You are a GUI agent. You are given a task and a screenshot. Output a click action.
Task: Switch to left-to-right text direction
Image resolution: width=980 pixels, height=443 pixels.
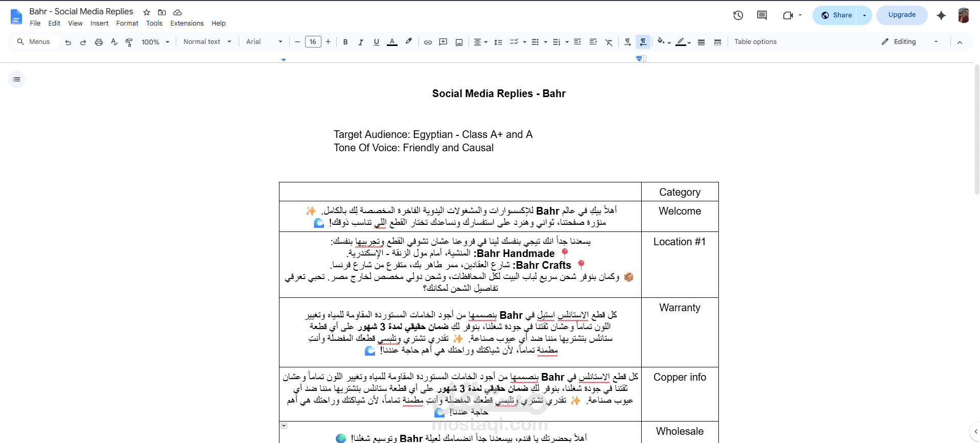pos(627,42)
